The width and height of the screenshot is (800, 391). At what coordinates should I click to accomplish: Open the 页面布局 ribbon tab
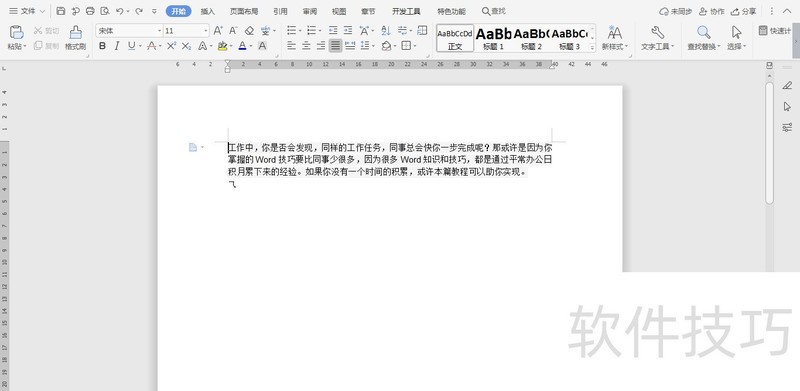[x=244, y=11]
